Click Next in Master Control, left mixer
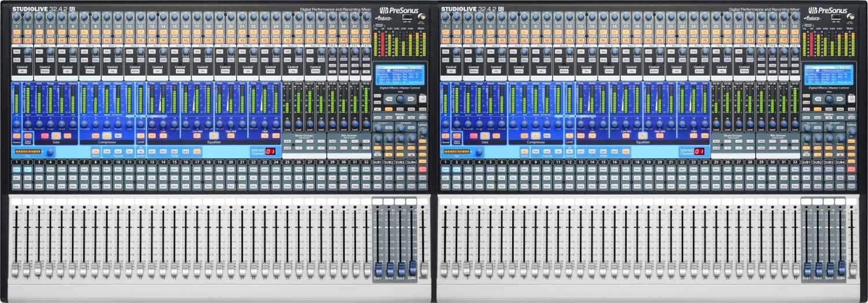The image size is (868, 303). pyautogui.click(x=410, y=99)
